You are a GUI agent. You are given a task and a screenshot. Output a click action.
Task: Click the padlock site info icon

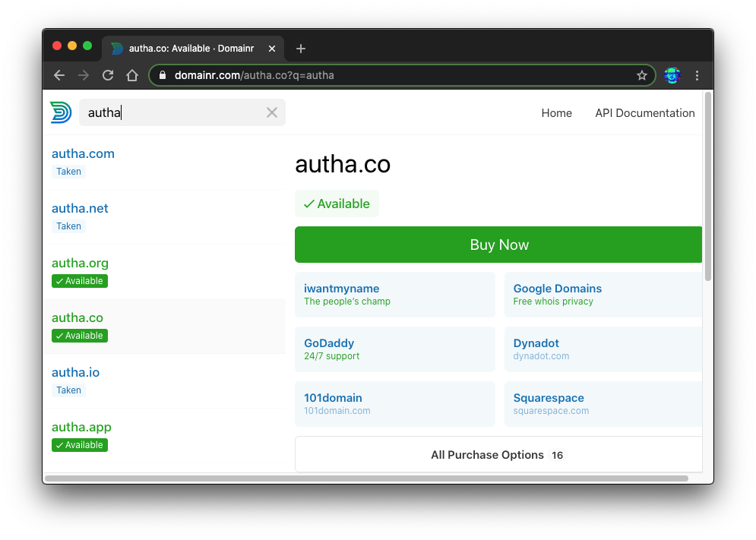(x=163, y=75)
